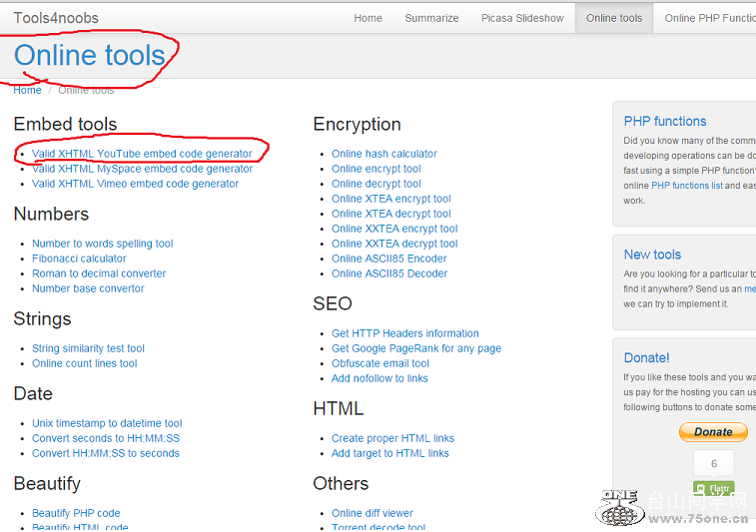The width and height of the screenshot is (756, 532).
Task: Click the yellow Donate button
Action: pyautogui.click(x=713, y=432)
